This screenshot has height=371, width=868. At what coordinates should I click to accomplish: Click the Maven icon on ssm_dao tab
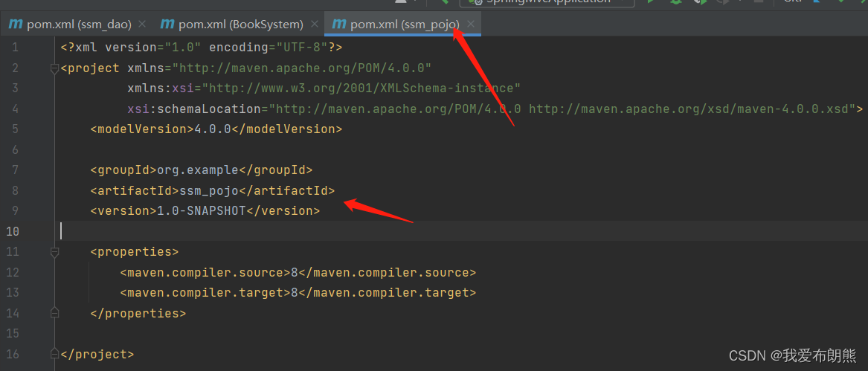[x=16, y=25]
